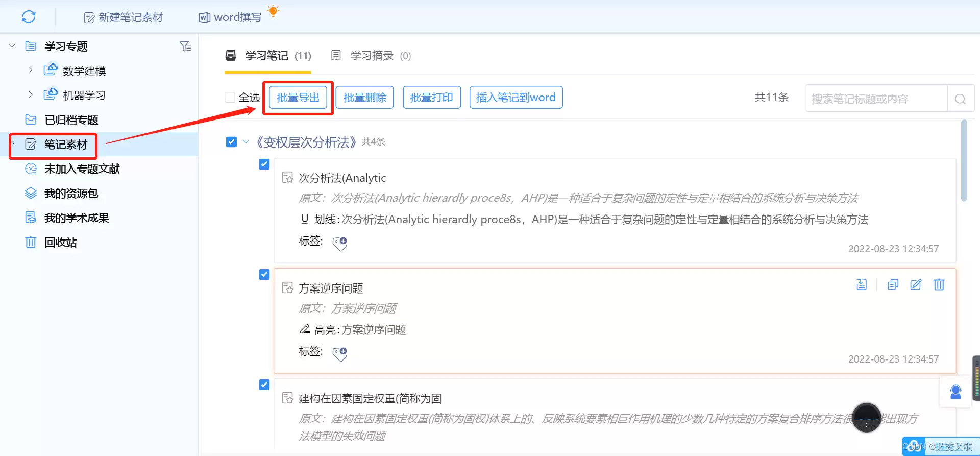This screenshot has width=980, height=456.
Task: Click 新建笔记素材 toolbar button
Action: 123,17
